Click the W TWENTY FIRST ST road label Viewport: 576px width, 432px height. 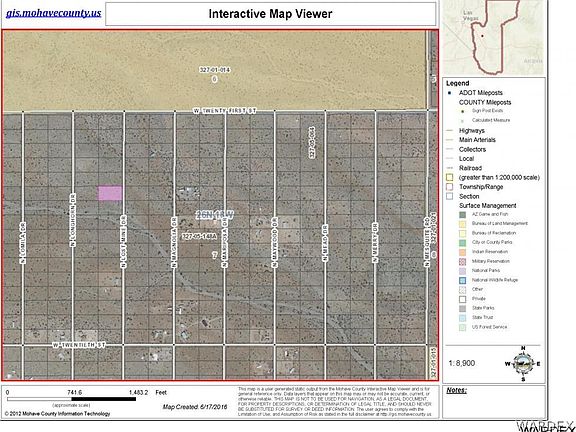point(225,111)
